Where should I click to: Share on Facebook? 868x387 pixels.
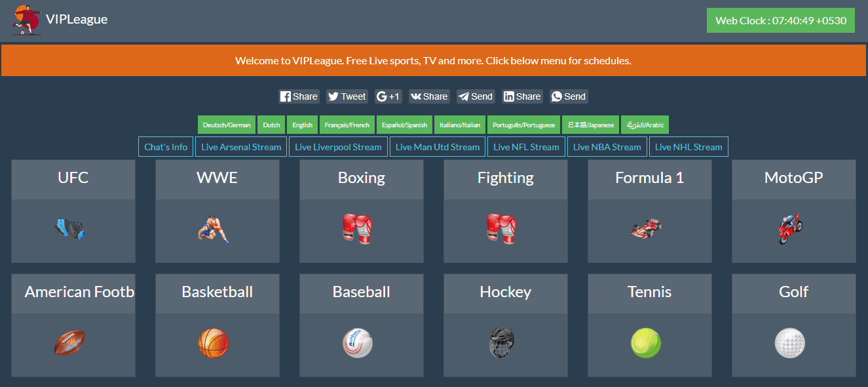[299, 96]
